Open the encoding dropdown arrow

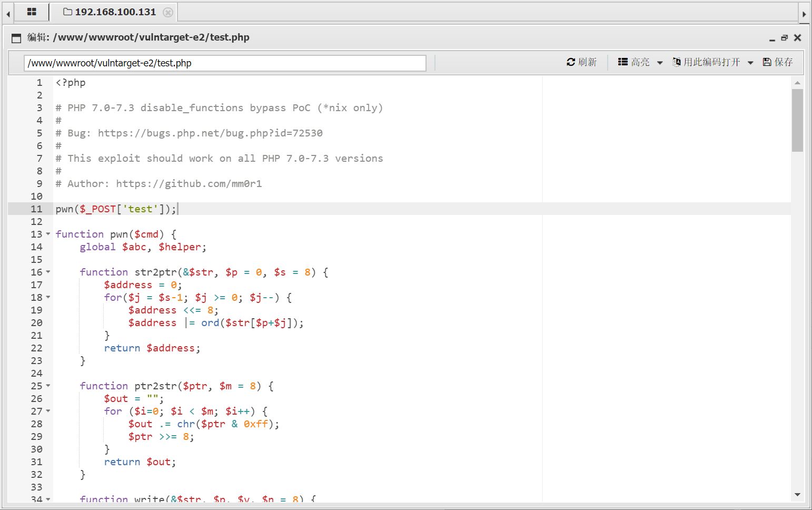point(750,63)
